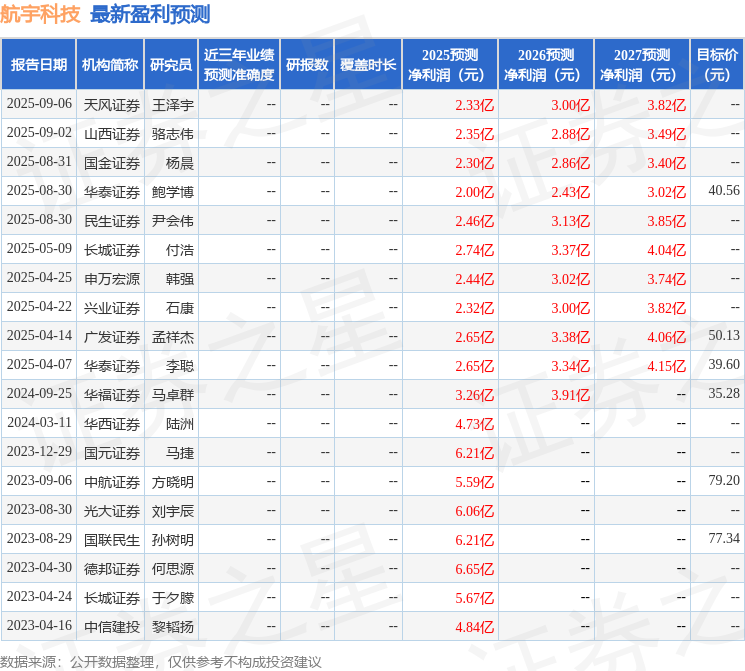Select the 2025预测净利润 column header
The image size is (745, 671).
tap(450, 65)
